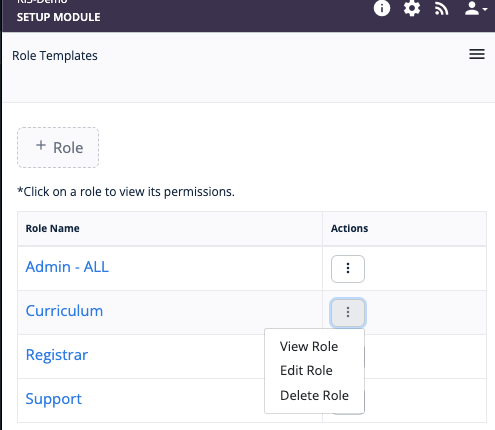Open the information icon in header
Image resolution: width=495 pixels, height=430 pixels.
(x=382, y=8)
